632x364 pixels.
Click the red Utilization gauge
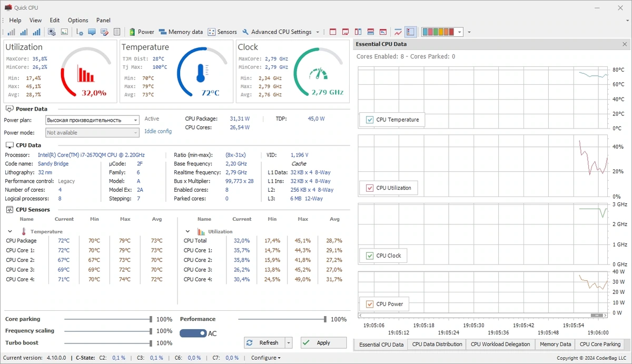pos(86,72)
